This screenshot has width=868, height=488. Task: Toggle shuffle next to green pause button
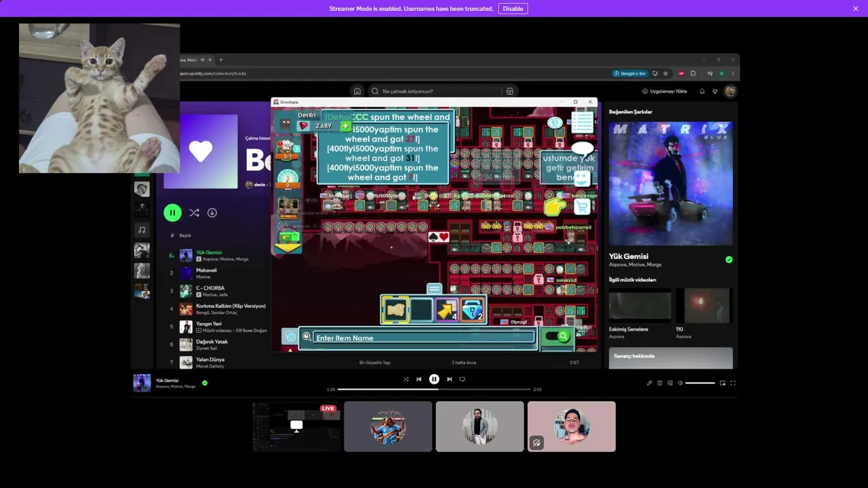point(194,213)
